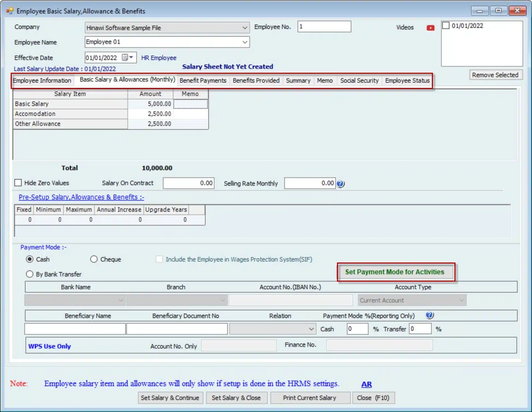Click the app icon in title bar

(x=10, y=11)
